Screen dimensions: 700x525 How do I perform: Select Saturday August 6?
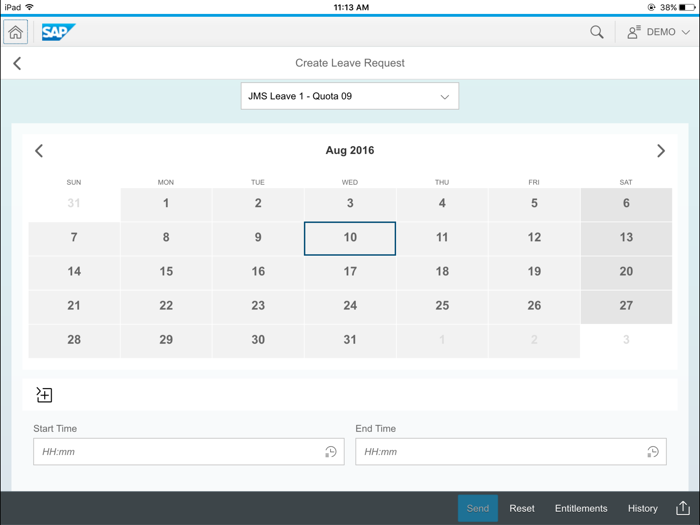pyautogui.click(x=626, y=204)
